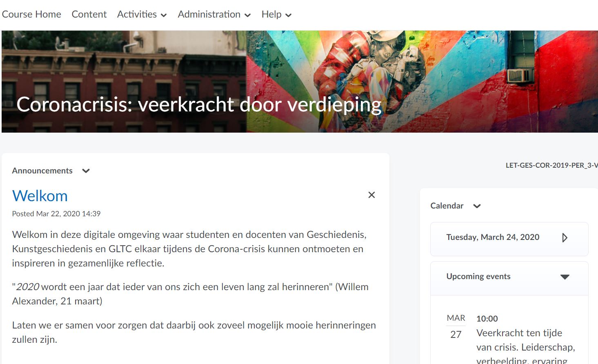The height and width of the screenshot is (364, 598).
Task: Expand Announcements widget options chevron
Action: click(x=86, y=171)
